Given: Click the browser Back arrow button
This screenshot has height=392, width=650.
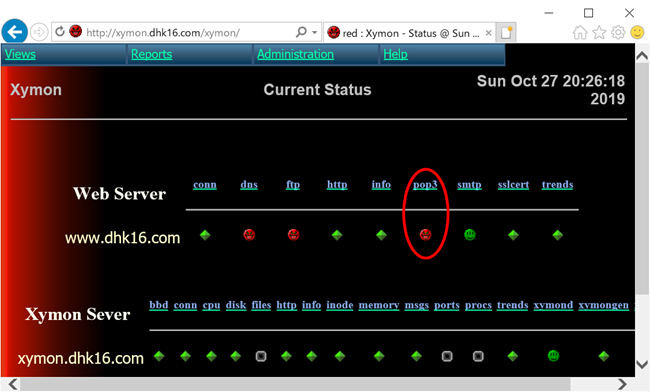Looking at the screenshot, I should coord(15,31).
